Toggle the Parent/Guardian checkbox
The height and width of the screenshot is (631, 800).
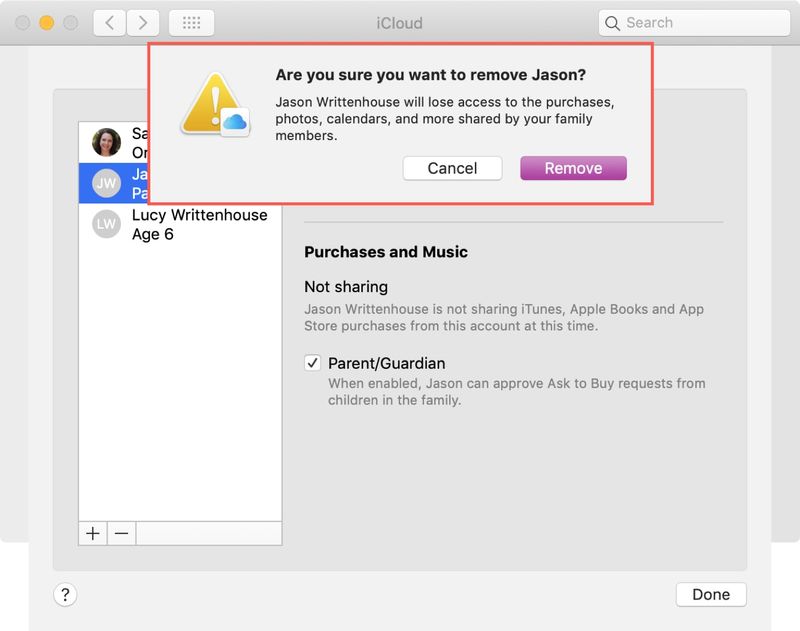click(x=312, y=363)
